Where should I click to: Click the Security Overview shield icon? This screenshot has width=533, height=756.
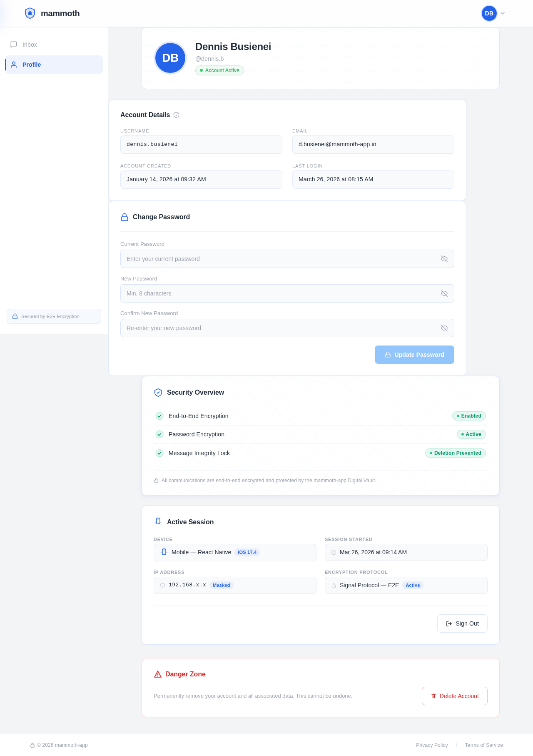(158, 393)
